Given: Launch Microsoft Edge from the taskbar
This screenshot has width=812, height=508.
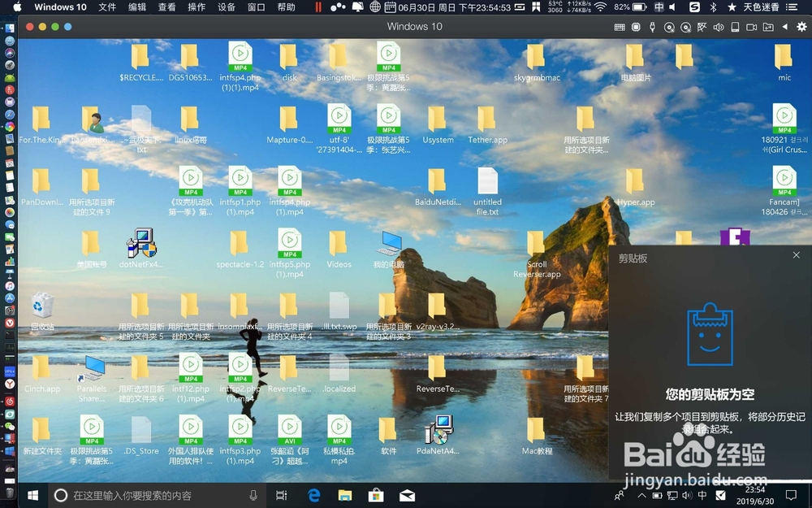Looking at the screenshot, I should (313, 496).
